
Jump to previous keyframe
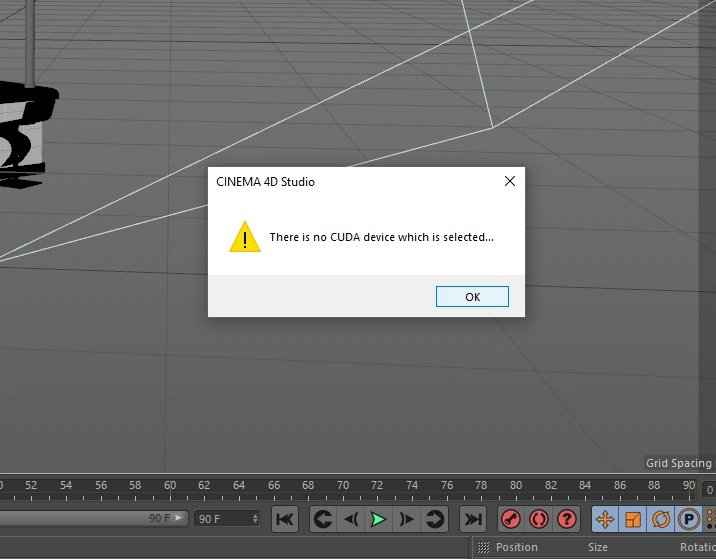click(323, 519)
